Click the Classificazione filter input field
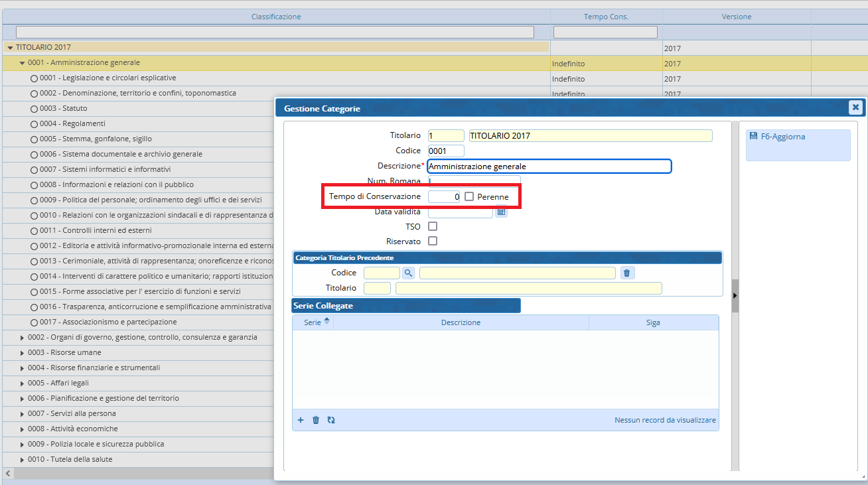Image resolution: width=868 pixels, height=485 pixels. [275, 32]
